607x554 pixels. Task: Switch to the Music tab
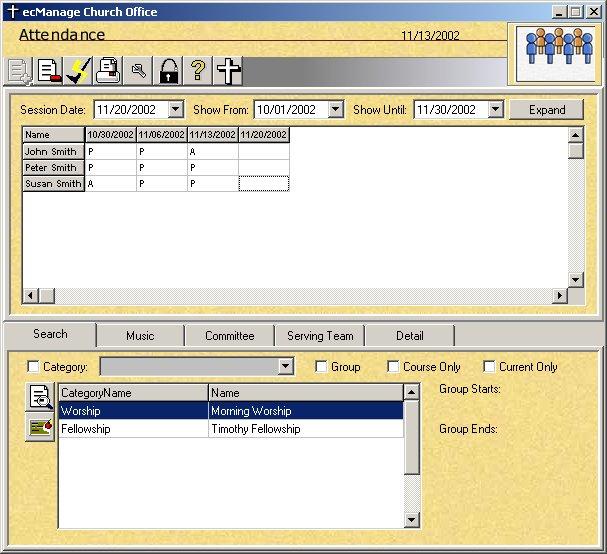(x=140, y=336)
